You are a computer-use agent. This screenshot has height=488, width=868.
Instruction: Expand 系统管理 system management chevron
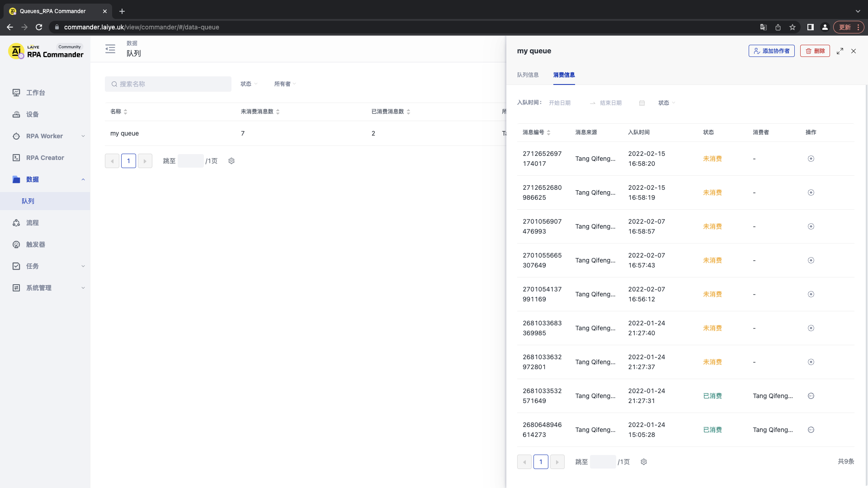pyautogui.click(x=83, y=288)
